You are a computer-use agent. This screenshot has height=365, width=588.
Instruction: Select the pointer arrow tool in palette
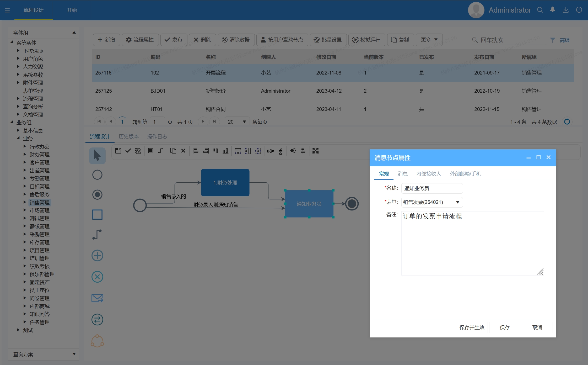[97, 156]
